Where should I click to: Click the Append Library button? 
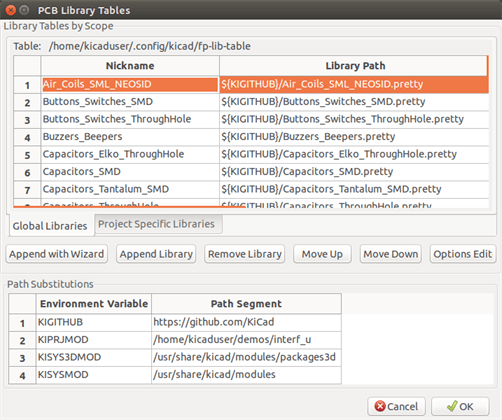[x=156, y=254]
